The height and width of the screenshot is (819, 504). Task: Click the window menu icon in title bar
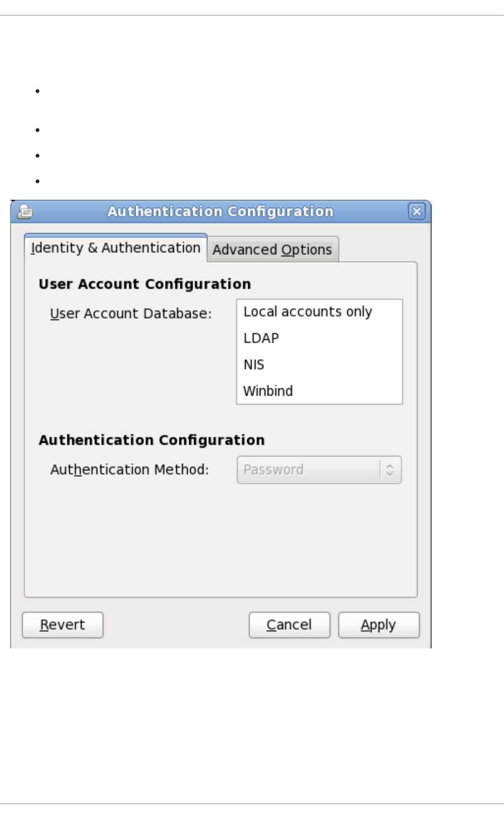coord(25,212)
